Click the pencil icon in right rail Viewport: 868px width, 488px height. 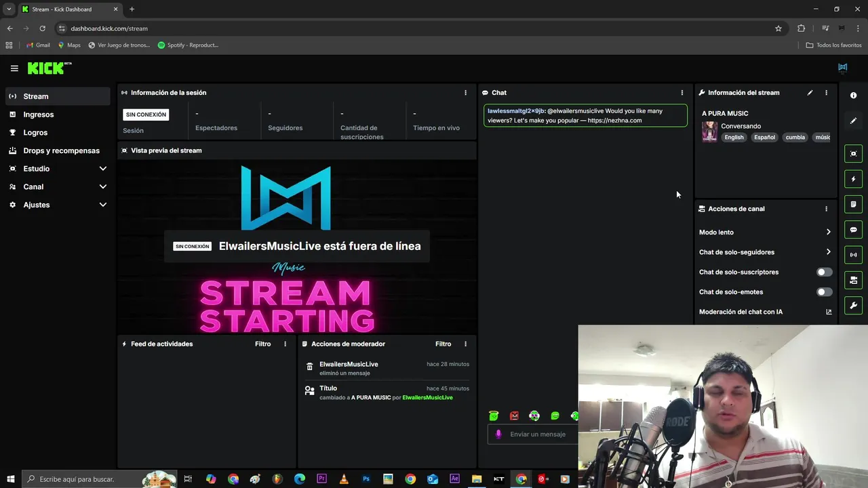click(853, 121)
